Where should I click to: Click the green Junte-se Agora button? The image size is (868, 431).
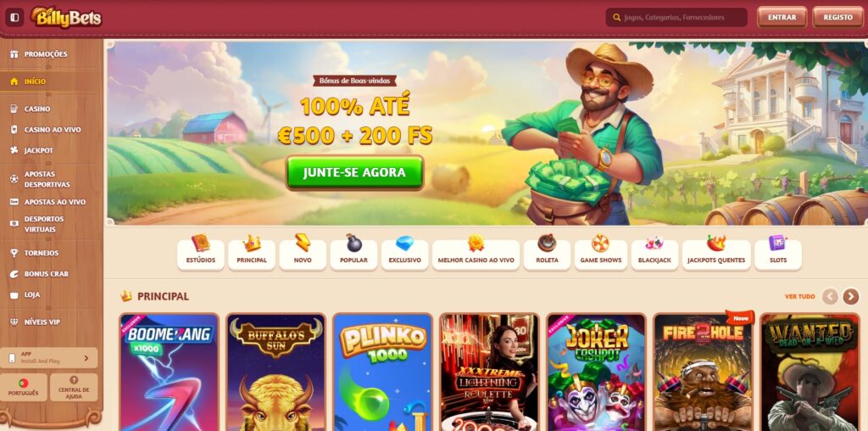(x=355, y=172)
